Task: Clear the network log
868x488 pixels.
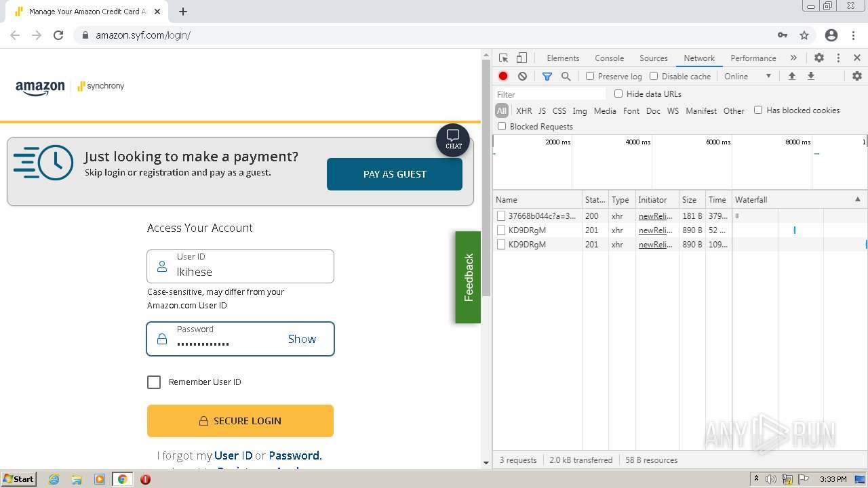Action: coord(522,77)
